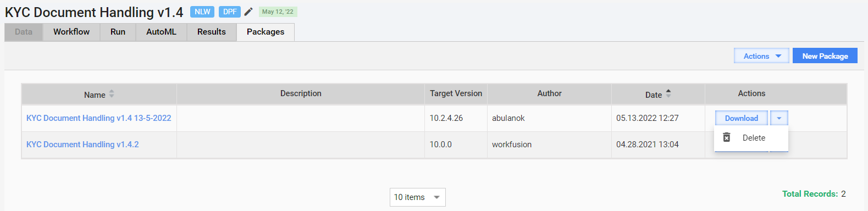
Task: Click the pencil edit icon beside title
Action: [x=248, y=12]
